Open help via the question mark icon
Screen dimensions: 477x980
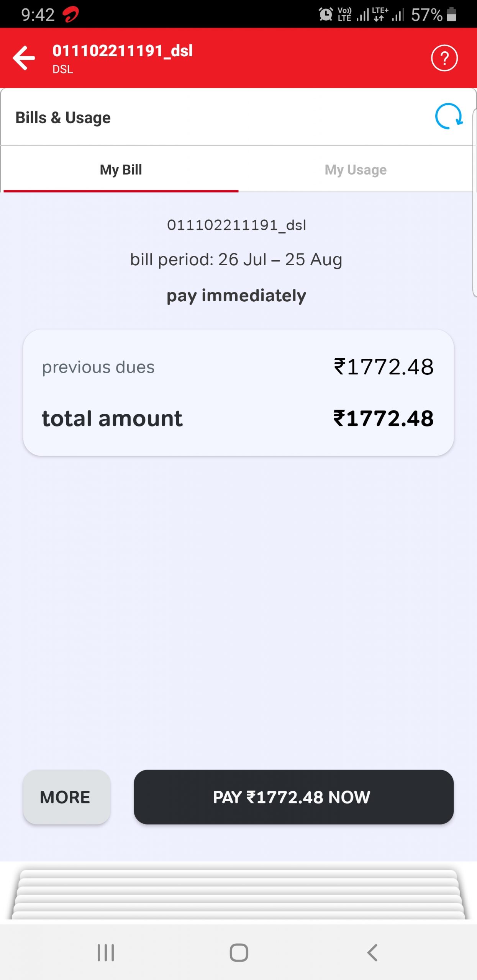444,58
